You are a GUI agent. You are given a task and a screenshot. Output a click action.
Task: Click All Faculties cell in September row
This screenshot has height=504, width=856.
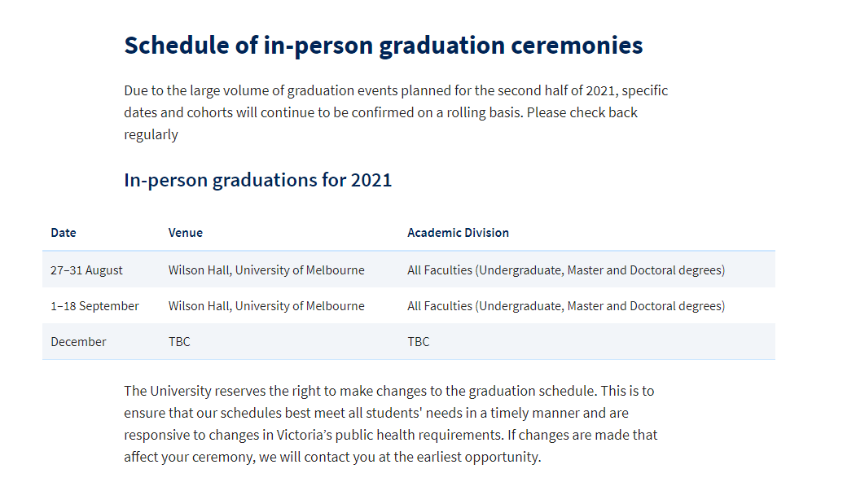pos(566,306)
